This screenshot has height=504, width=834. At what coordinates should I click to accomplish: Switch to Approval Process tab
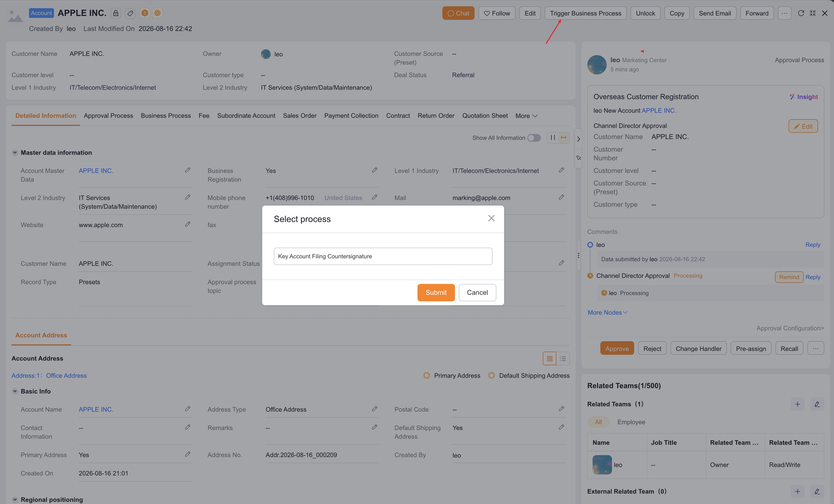[x=108, y=116]
